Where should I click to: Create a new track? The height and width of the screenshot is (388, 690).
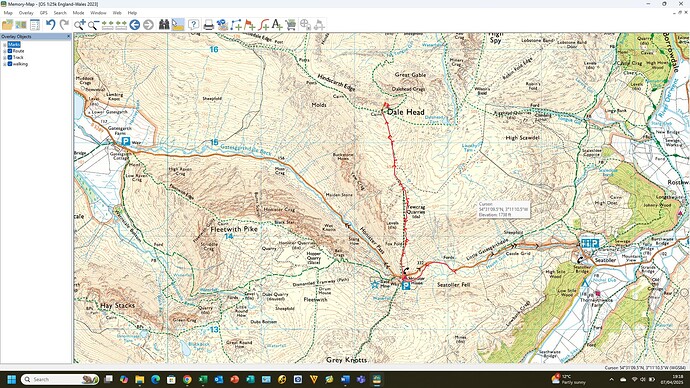tap(264, 25)
